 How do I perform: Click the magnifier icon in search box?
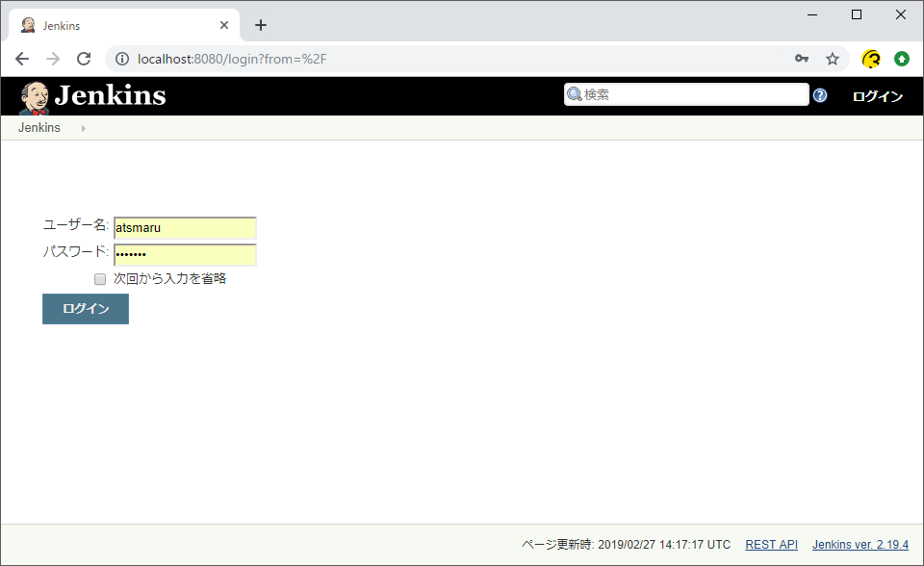pos(574,94)
